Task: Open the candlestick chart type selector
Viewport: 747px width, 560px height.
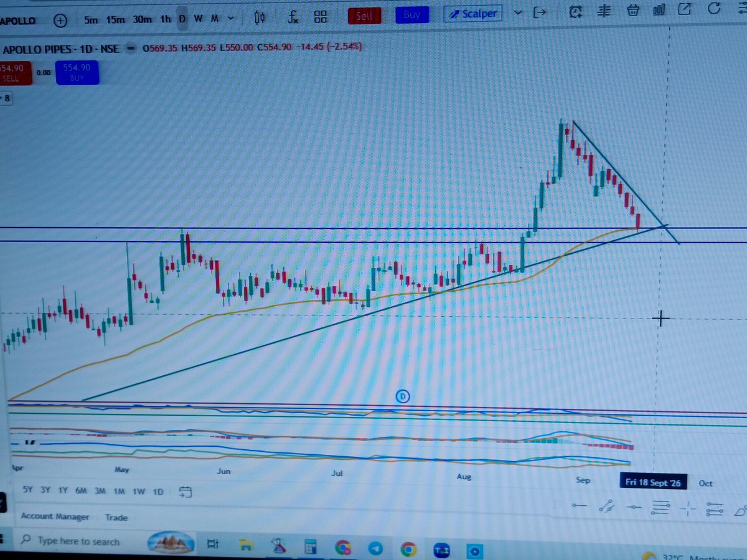Action: coord(260,18)
